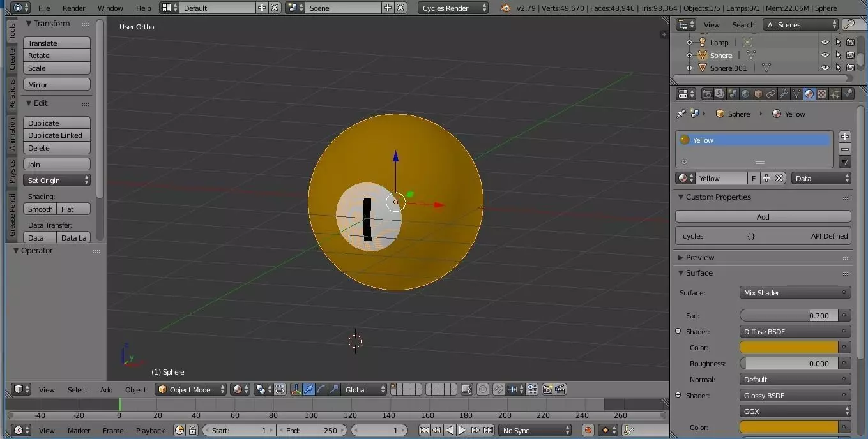Viewport: 868px width, 439px height.
Task: Open the Physics properties tab
Action: coord(848,94)
